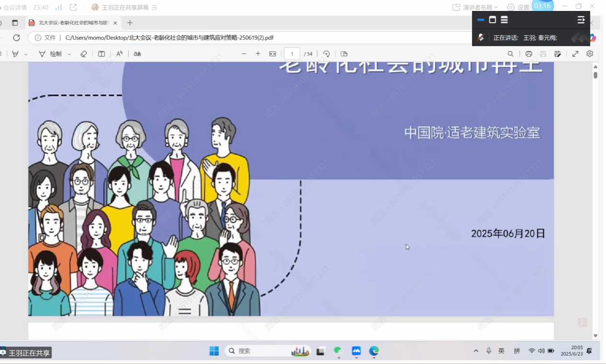Viewport: 606px width, 364px height.
Task: Click the rotate page icon
Action: coord(326,54)
